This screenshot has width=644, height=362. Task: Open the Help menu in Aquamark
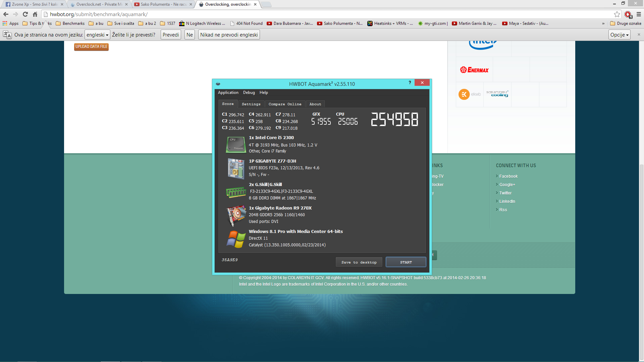tap(264, 93)
